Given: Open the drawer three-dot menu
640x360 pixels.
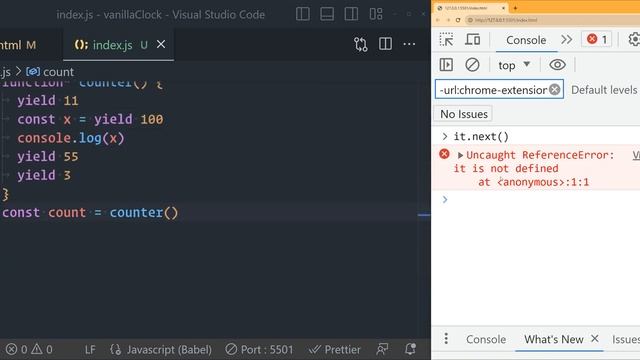Looking at the screenshot, I should pyautogui.click(x=446, y=338).
